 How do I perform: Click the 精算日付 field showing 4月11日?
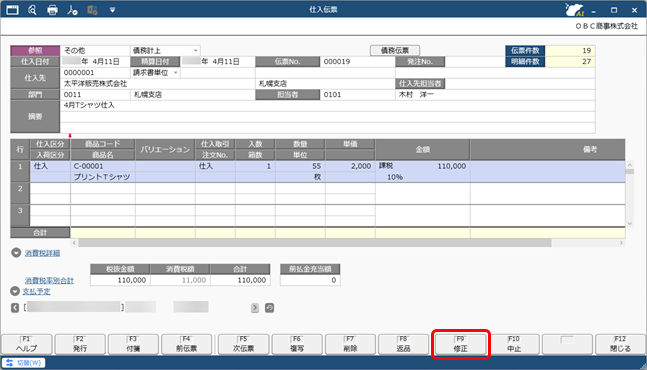[217, 61]
